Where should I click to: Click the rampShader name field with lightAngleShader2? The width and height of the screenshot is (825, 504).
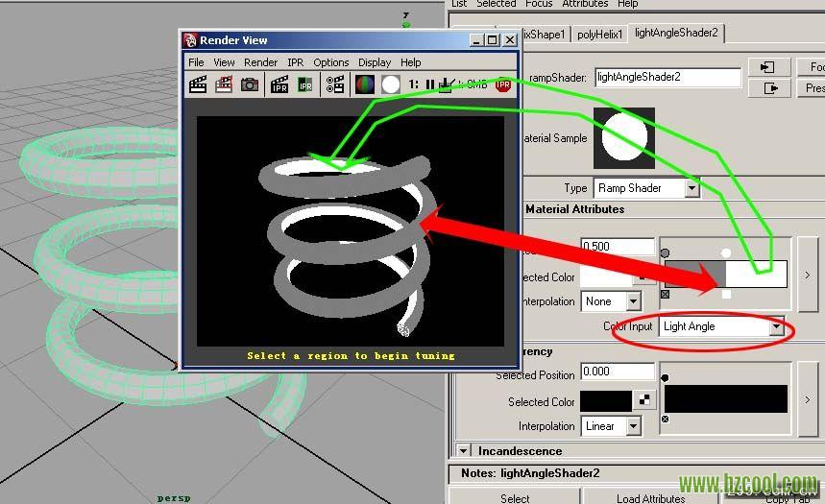pos(668,78)
